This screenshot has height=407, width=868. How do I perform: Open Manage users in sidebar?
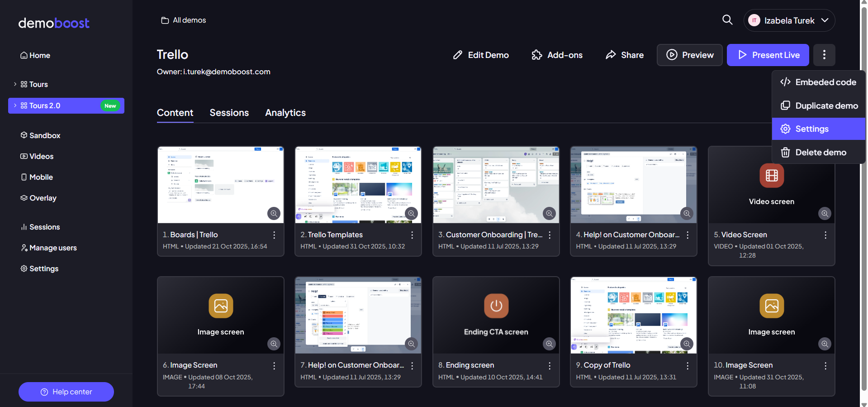(x=48, y=248)
